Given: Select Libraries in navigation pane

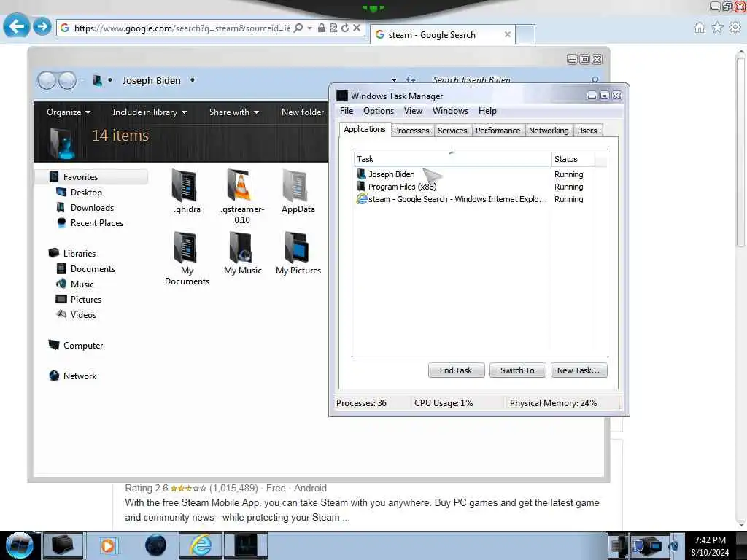Looking at the screenshot, I should (x=79, y=253).
